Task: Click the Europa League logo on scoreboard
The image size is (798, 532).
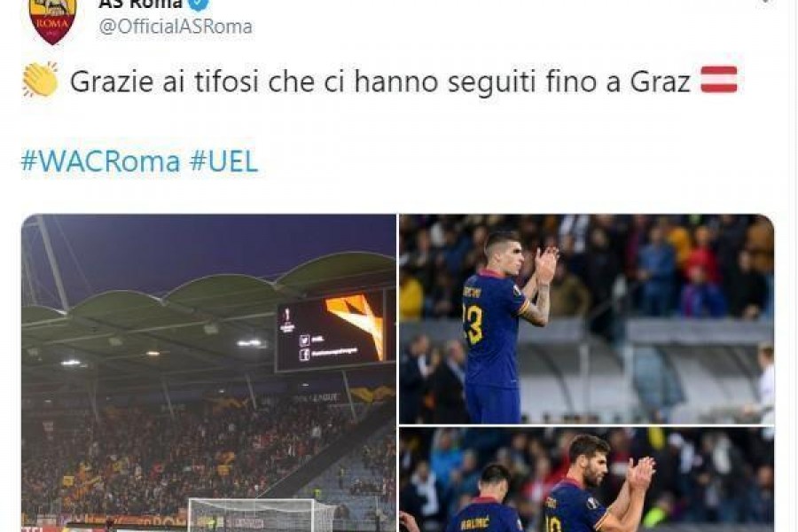Action: (287, 320)
